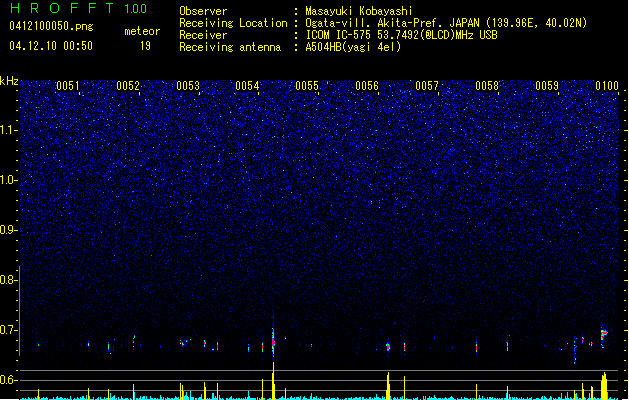
Task: Click antenna text A504HB(yagi 4el)
Action: point(353,47)
